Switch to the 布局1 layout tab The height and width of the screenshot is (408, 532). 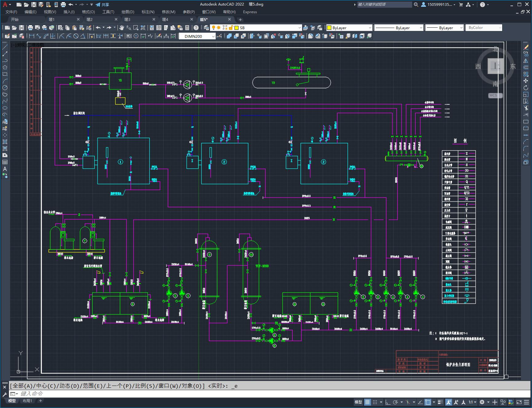pos(27,401)
